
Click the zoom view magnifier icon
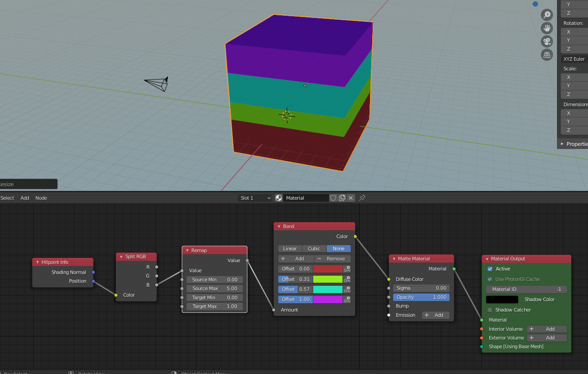(x=547, y=15)
